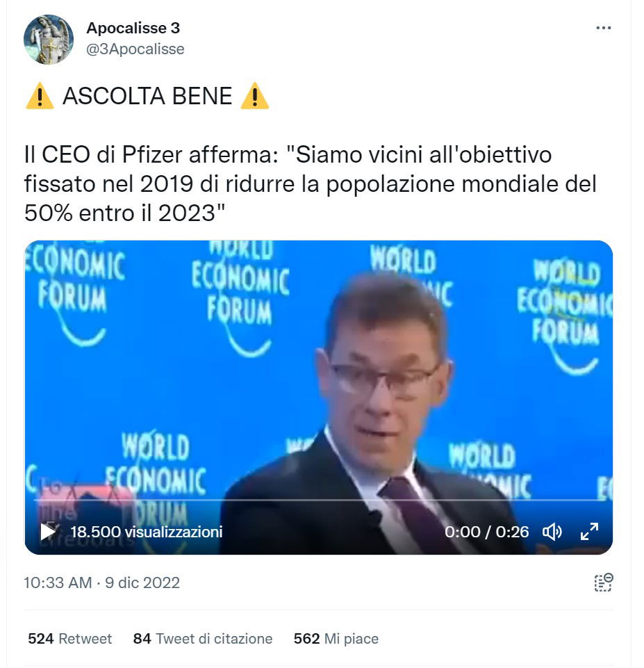Click the ASCOLTA BENE heading text
644x668 pixels.
[x=147, y=96]
